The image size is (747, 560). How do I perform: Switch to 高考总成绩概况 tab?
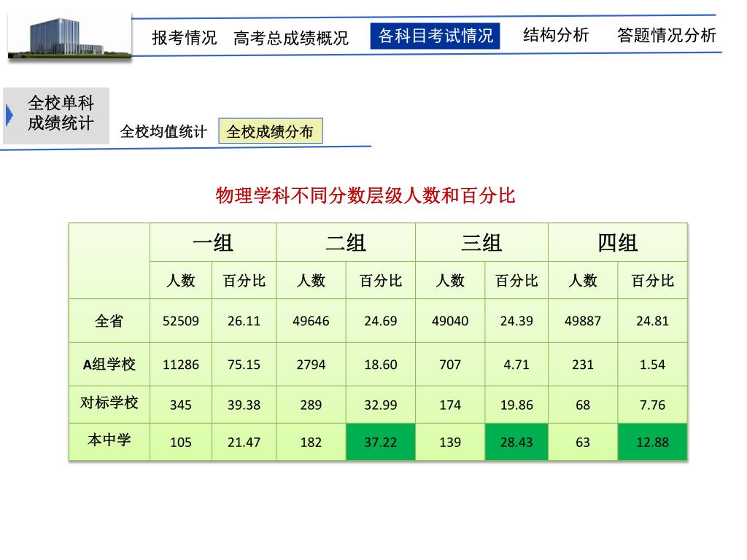[290, 38]
